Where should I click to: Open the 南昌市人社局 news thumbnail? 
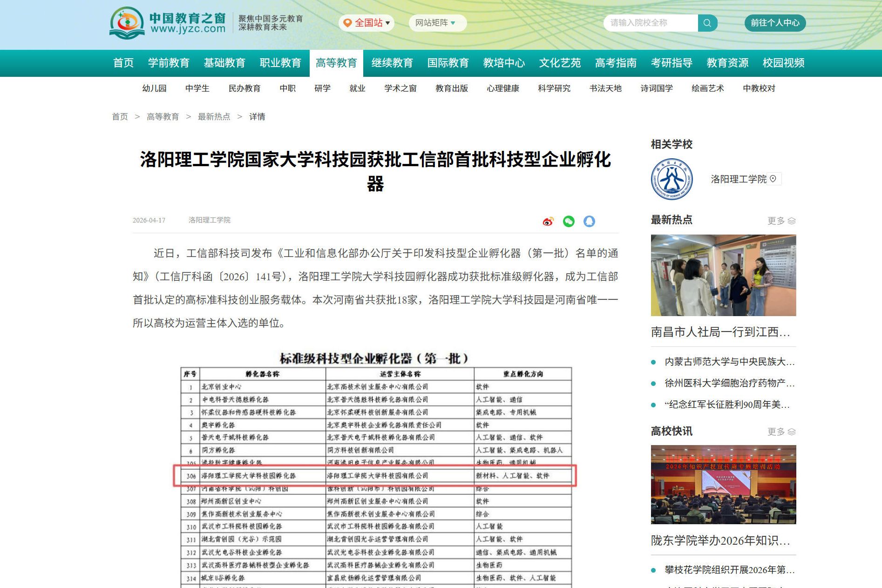click(723, 275)
